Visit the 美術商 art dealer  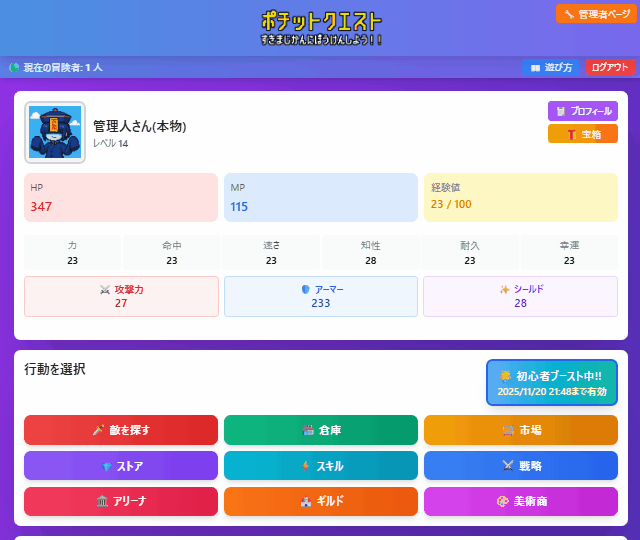click(520, 501)
